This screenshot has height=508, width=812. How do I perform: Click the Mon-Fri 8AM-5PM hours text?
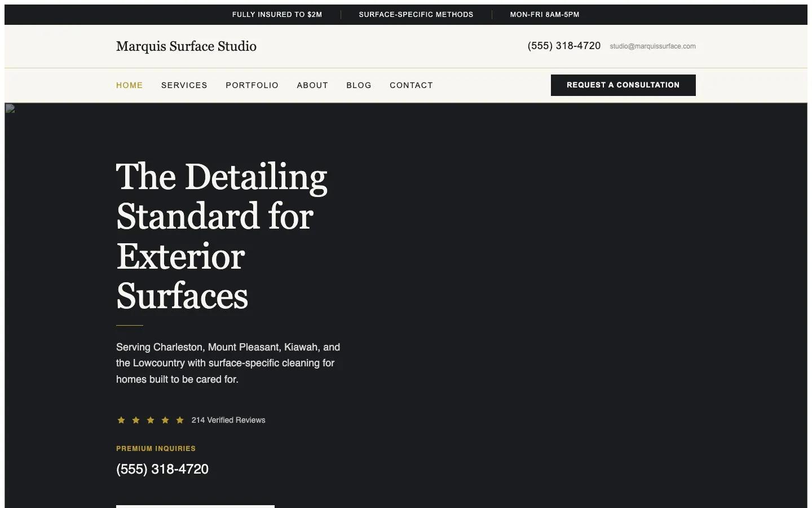(x=545, y=15)
